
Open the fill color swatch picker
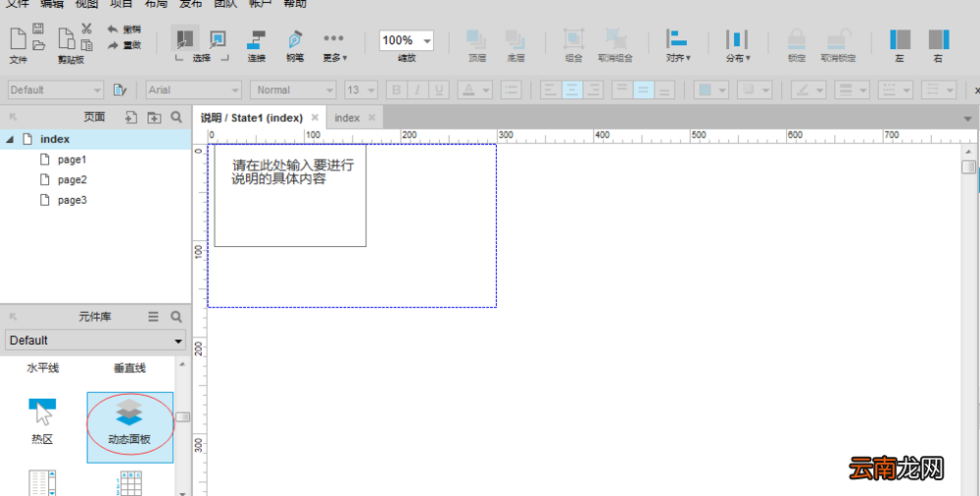coord(710,90)
